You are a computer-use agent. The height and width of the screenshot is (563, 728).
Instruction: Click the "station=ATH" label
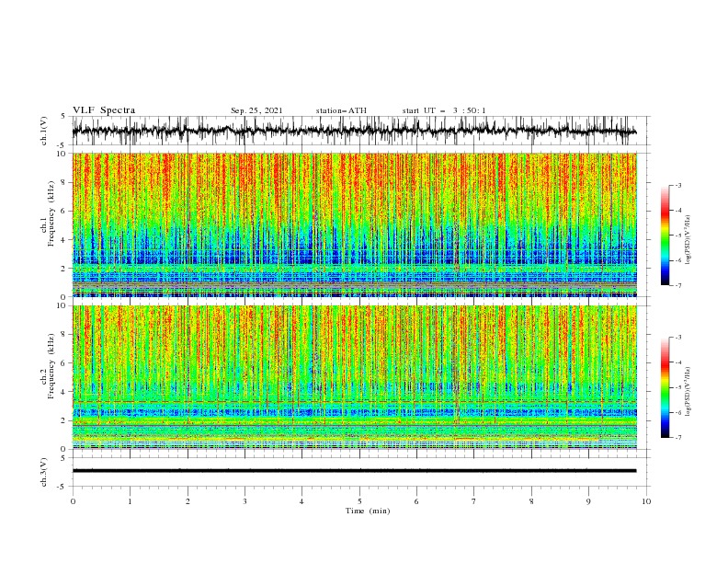(x=341, y=110)
